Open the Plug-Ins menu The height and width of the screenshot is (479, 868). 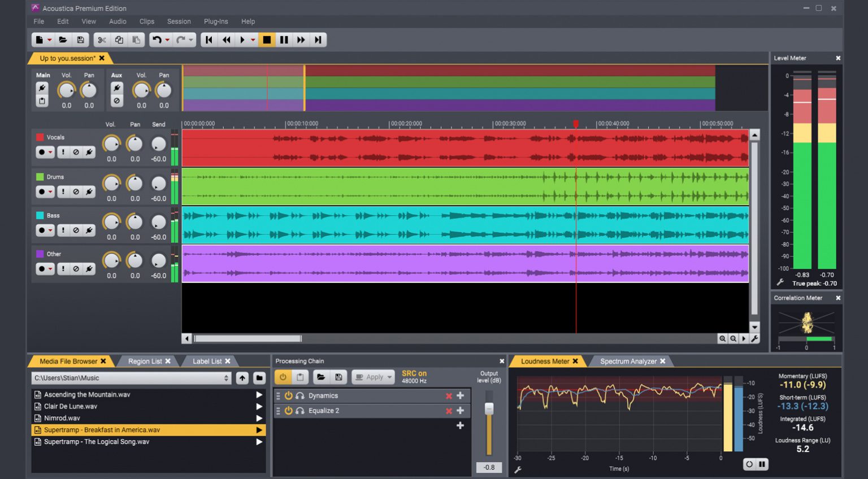click(x=216, y=21)
